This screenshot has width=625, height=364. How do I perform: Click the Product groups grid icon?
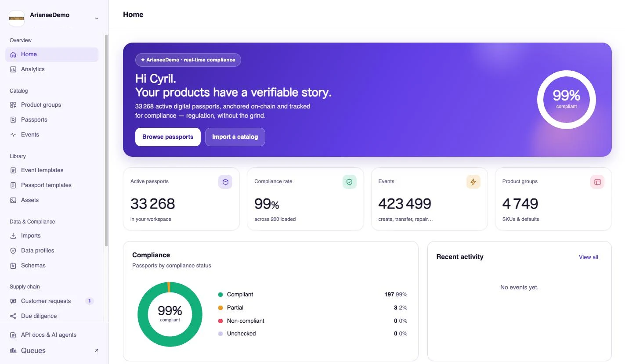tap(13, 105)
